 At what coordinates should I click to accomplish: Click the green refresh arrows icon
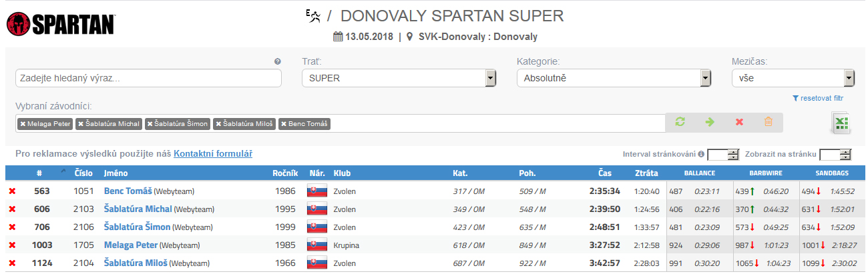[x=680, y=123]
